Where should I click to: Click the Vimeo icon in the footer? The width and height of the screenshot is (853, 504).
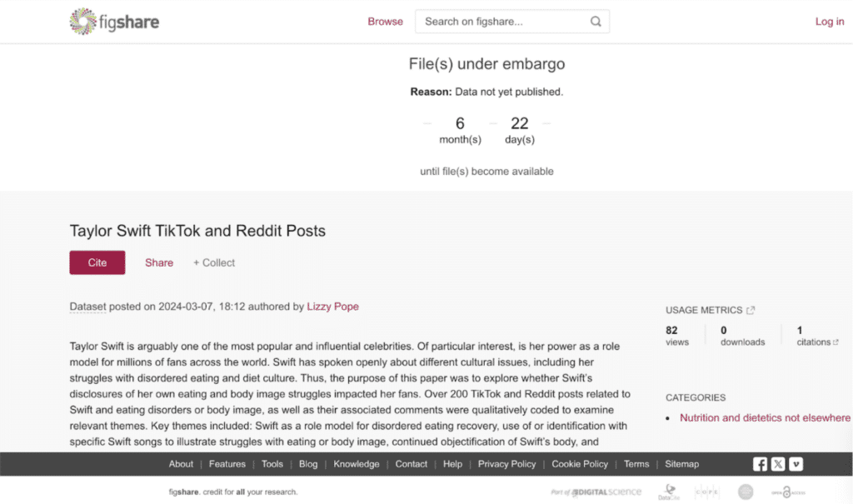click(796, 464)
